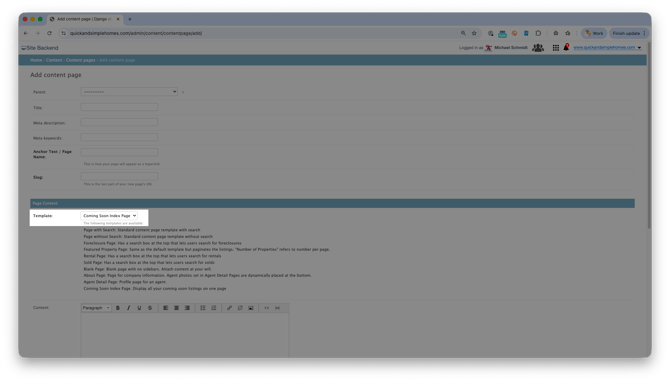Viewport: 670px width, 382px height.
Task: Open the orange round extension icon
Action: click(x=514, y=33)
